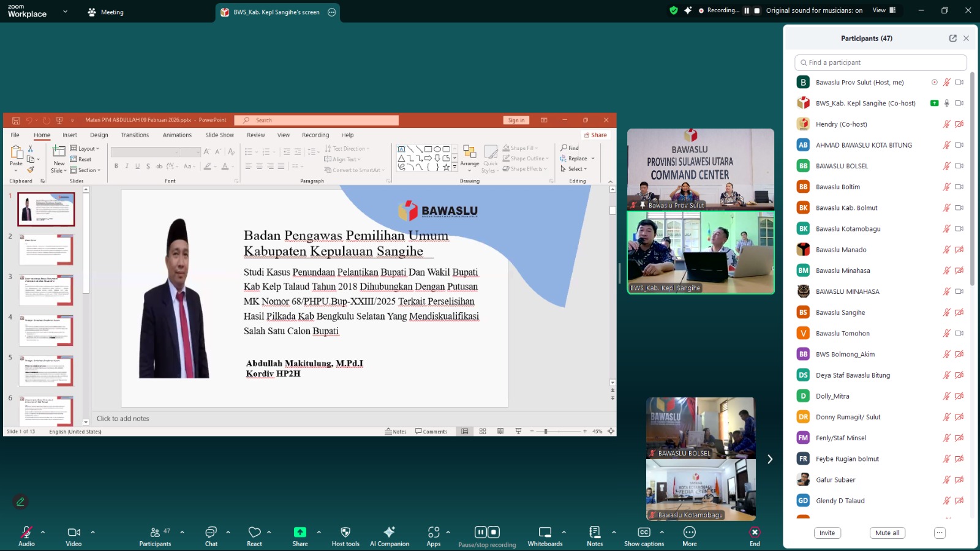Image resolution: width=980 pixels, height=551 pixels.
Task: Expand the Participants options arrow
Action: [x=182, y=532]
